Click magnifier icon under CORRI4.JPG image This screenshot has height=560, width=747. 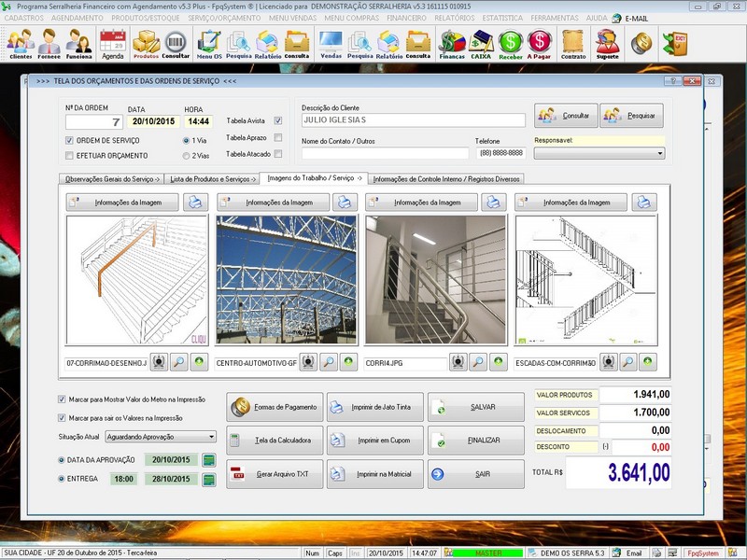point(477,361)
